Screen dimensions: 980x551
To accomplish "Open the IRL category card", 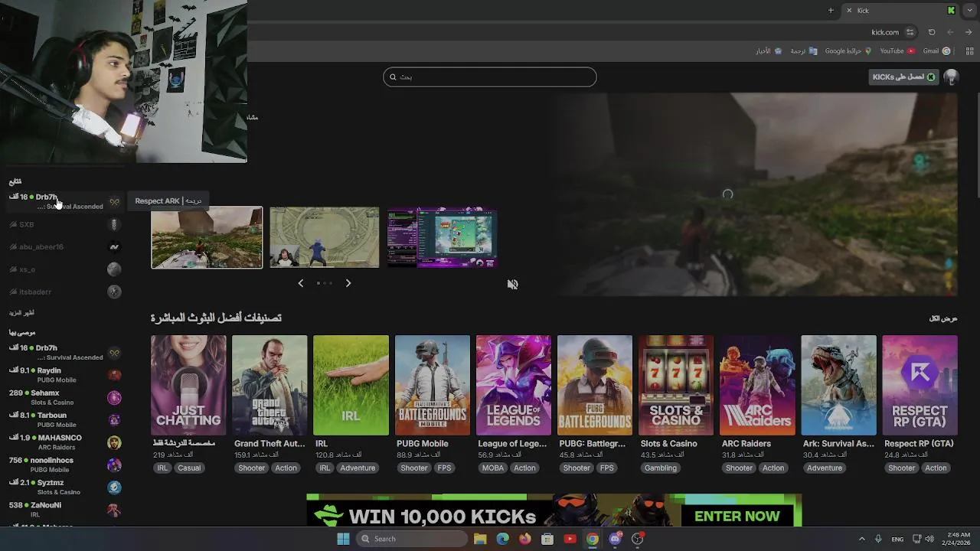I will click(351, 385).
